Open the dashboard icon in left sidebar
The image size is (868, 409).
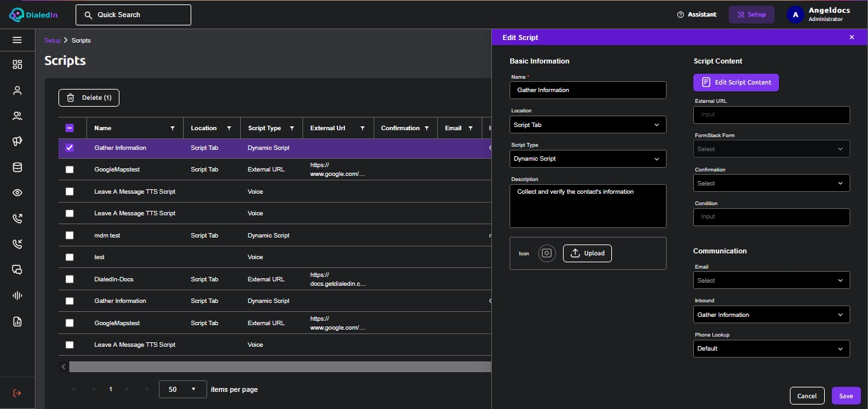click(17, 64)
